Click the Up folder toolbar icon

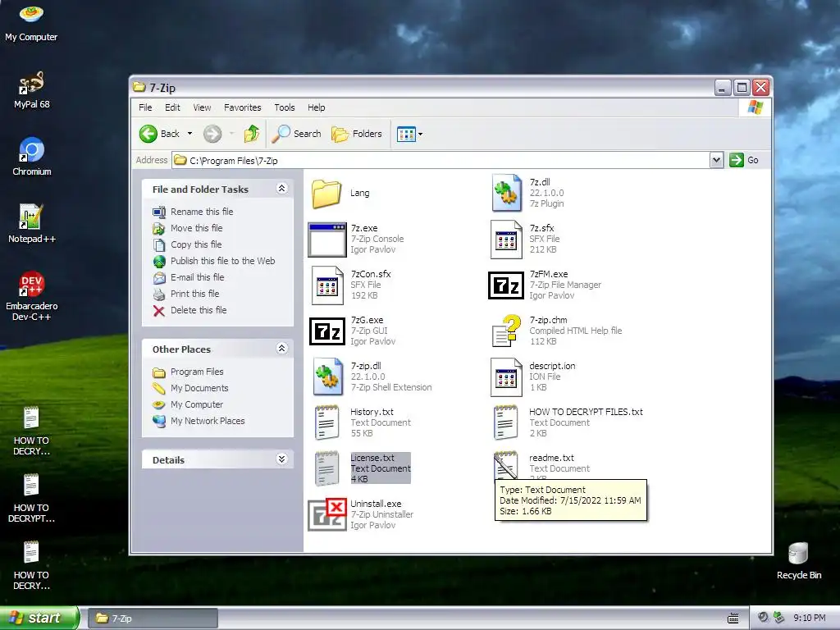[x=251, y=134]
